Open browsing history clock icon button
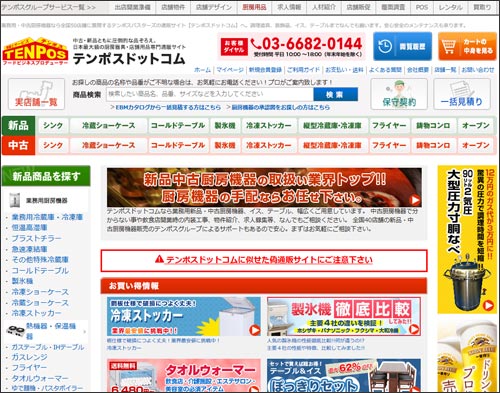Screen dimensions: 500x393 coord(402,46)
